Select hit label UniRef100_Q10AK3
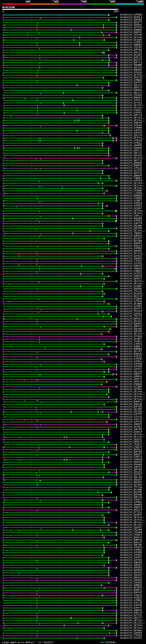This screenshot has width=146, height=644. 131,55
